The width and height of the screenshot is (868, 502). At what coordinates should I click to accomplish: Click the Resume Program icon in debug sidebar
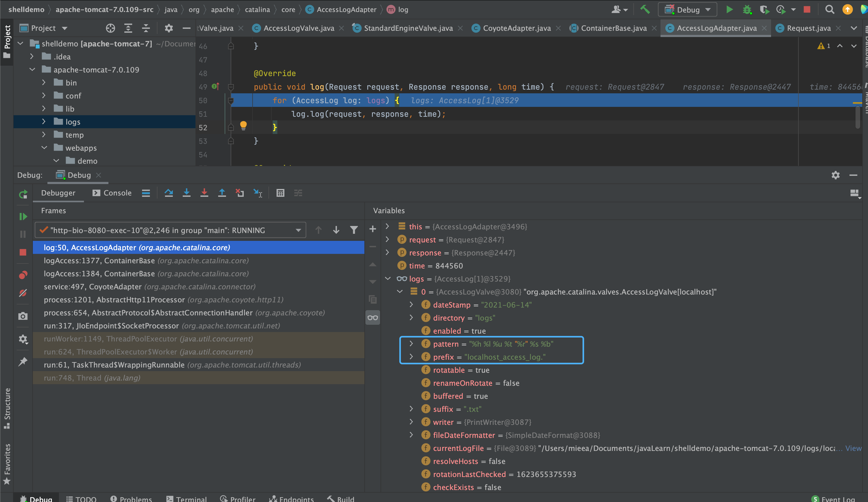23,217
